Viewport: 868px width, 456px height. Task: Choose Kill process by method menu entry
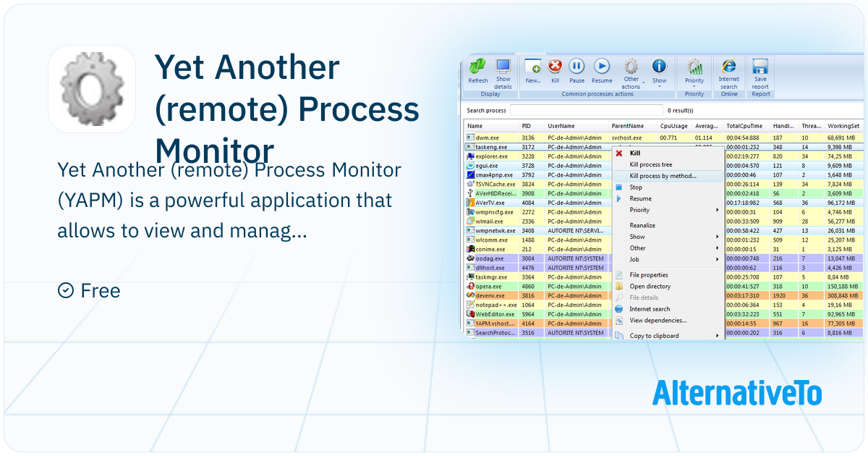[x=668, y=176]
